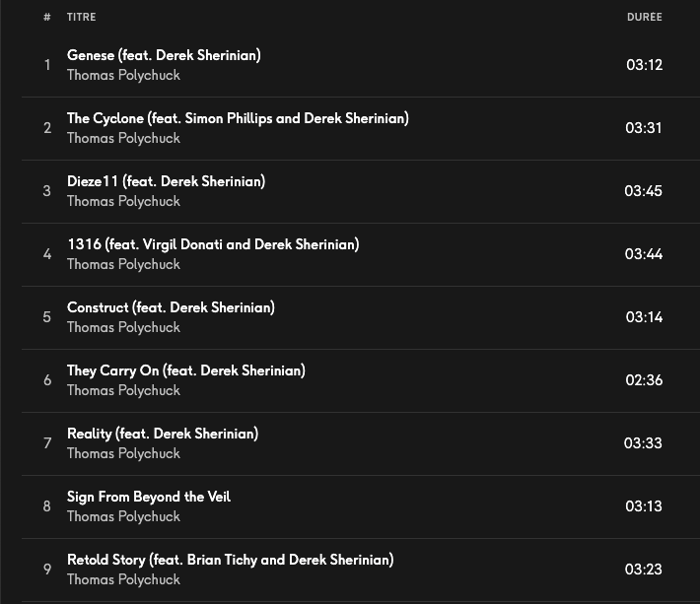700x604 pixels.
Task: Click track number 9 beside Retold Story
Action: [46, 570]
